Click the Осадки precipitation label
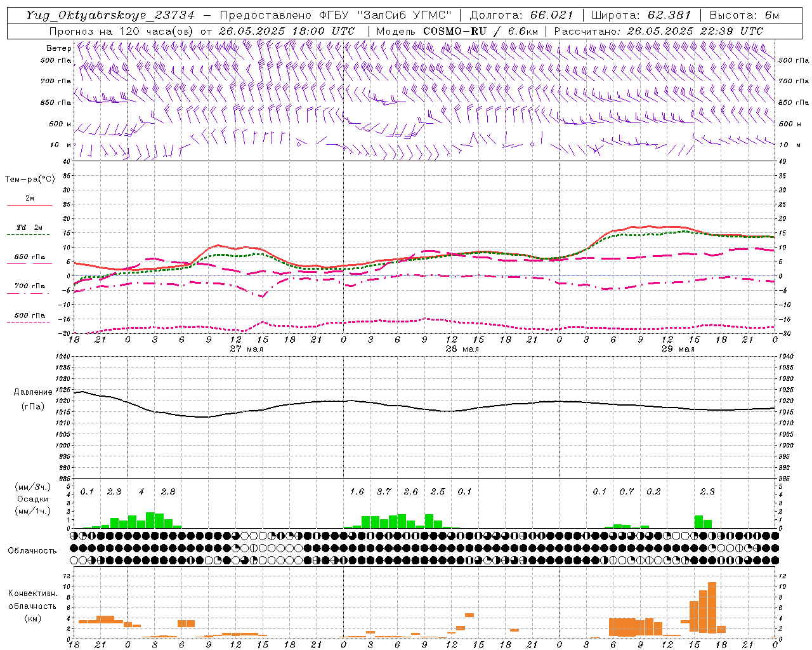The image size is (812, 650). (32, 499)
